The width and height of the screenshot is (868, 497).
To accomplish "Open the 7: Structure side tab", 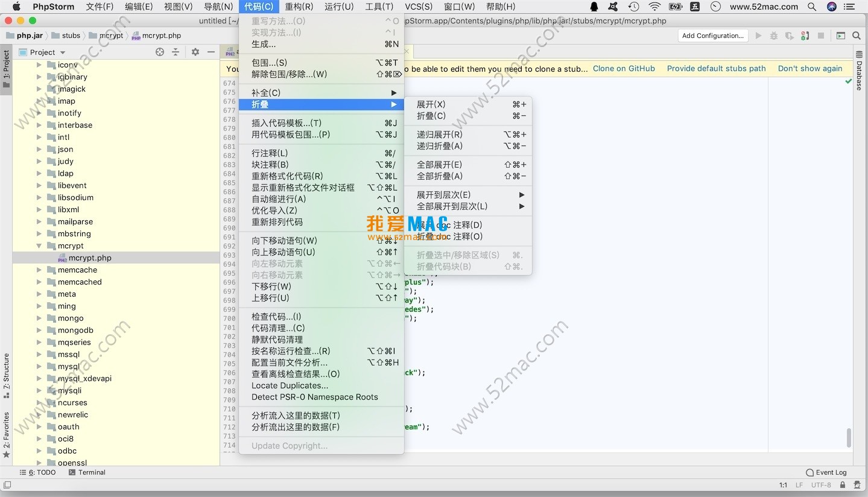I will (6, 376).
